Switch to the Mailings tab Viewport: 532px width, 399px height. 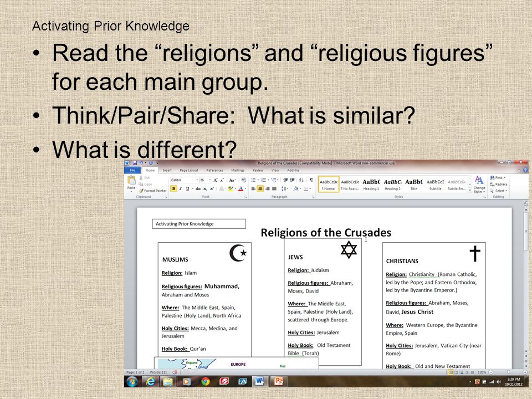click(x=238, y=170)
